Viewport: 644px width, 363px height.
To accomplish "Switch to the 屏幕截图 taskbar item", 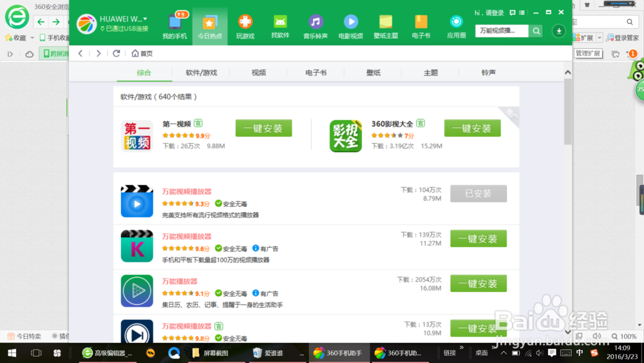I will click(x=216, y=353).
